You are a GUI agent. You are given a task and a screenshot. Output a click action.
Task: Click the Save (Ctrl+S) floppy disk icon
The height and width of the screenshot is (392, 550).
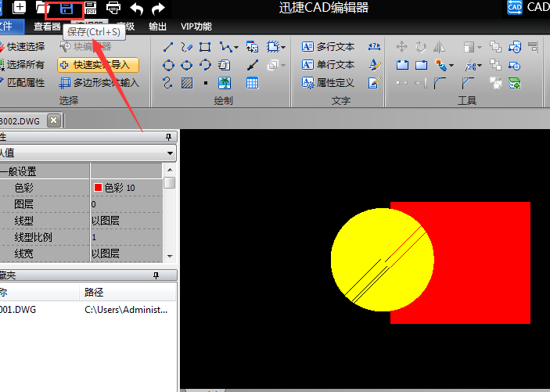coord(67,9)
